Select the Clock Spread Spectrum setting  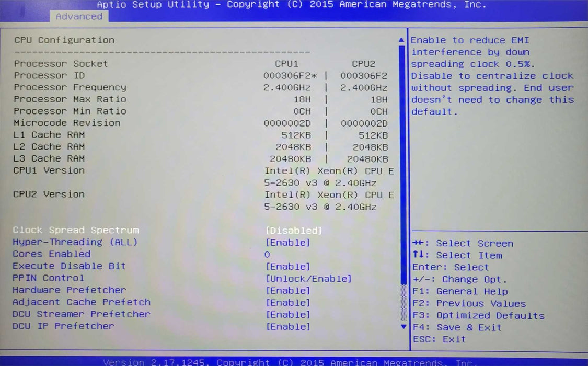(x=76, y=230)
